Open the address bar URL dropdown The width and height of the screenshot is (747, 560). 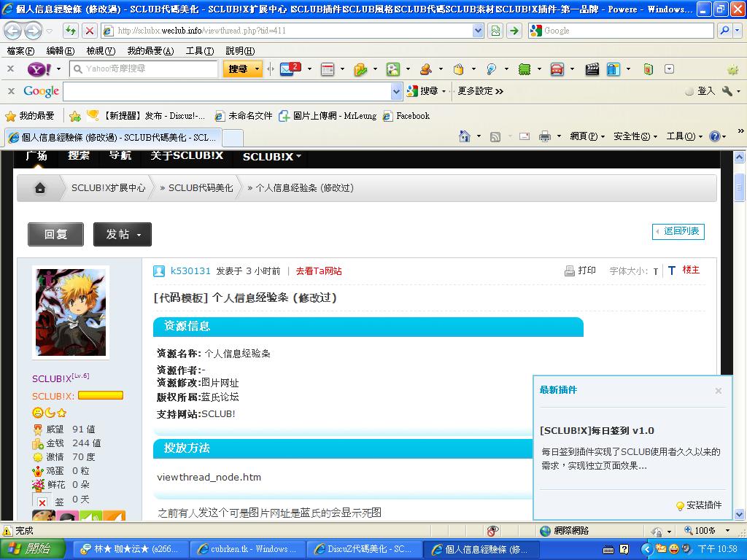[x=478, y=31]
